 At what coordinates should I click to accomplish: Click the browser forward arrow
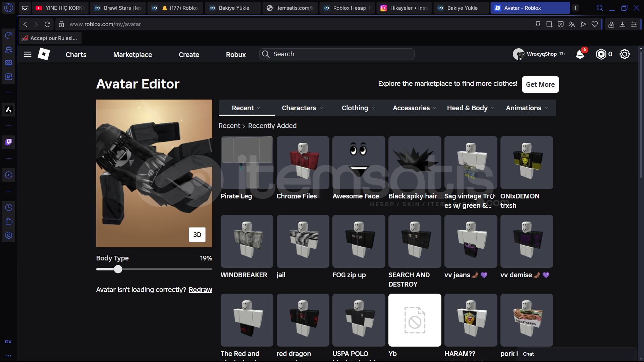click(x=36, y=24)
